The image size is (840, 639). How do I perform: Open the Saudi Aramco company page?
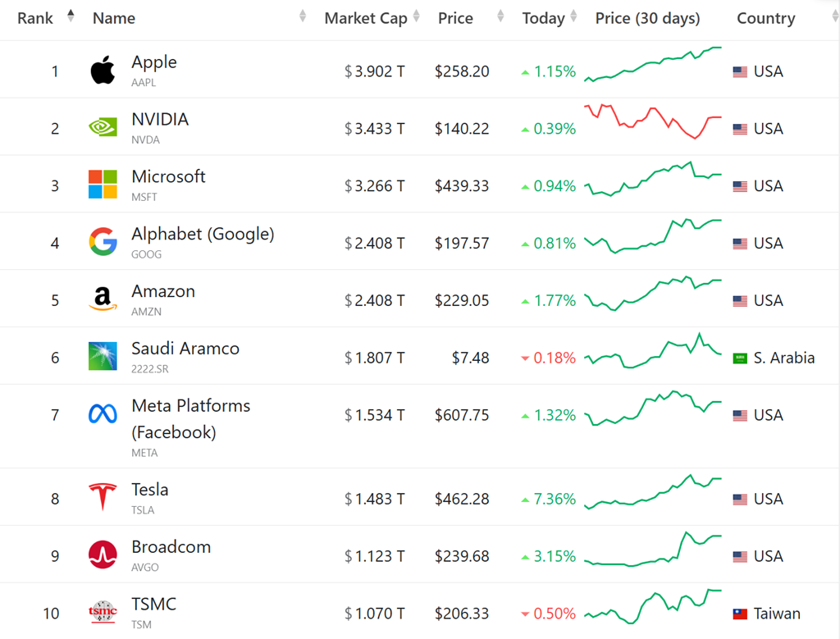[185, 349]
